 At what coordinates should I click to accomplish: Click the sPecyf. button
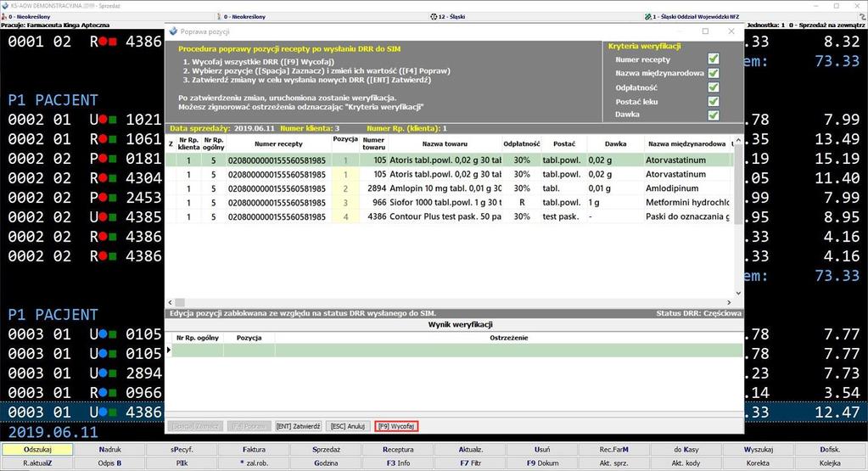(x=182, y=450)
